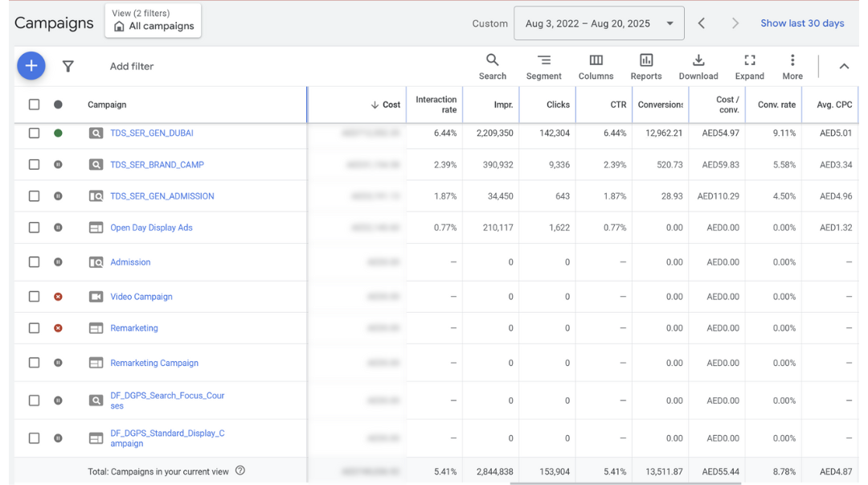Sort table by the Cost column header
Screen dimensions: 868x485
coord(386,105)
